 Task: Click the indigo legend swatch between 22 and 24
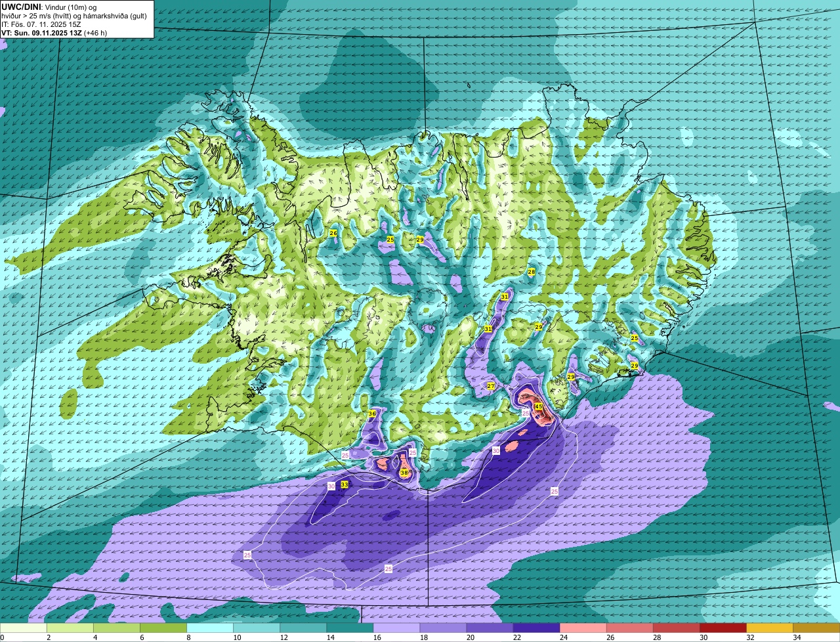pyautogui.click(x=536, y=628)
